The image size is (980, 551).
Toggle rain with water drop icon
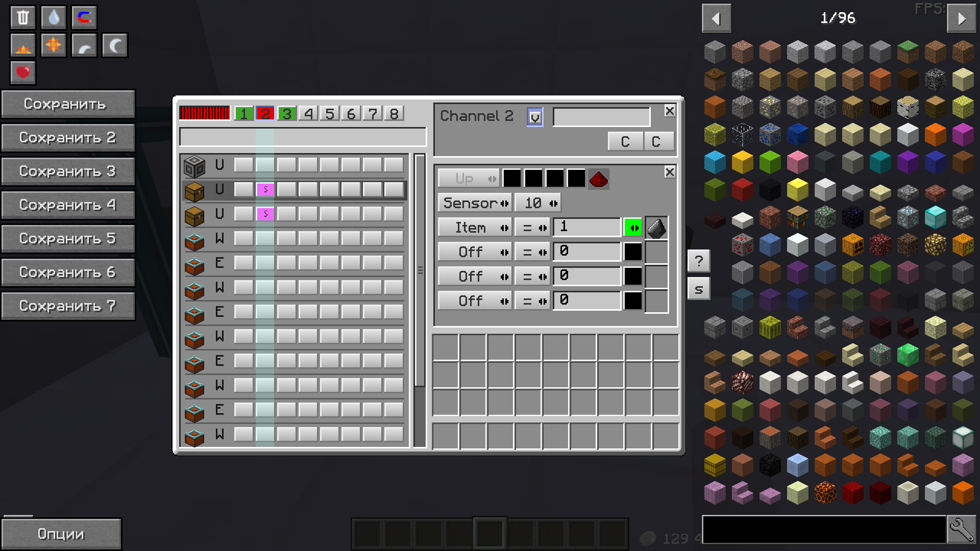[54, 18]
